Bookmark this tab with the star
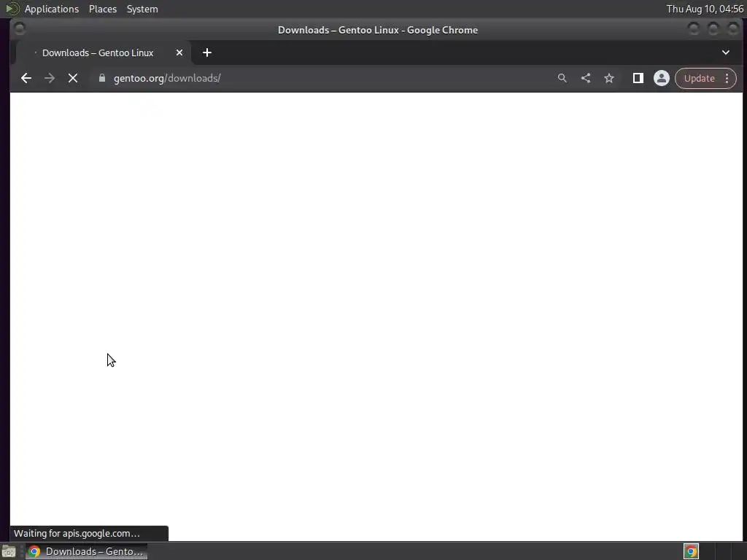Screen dimensions: 747x560 [x=609, y=78]
